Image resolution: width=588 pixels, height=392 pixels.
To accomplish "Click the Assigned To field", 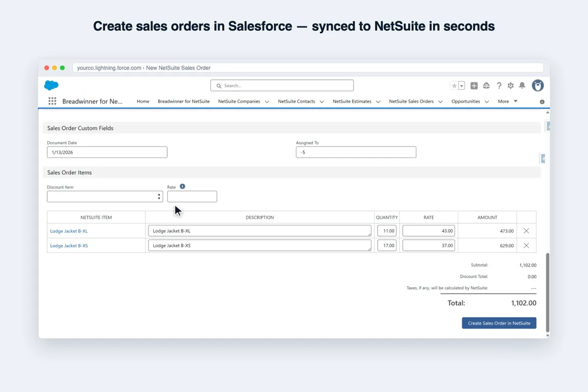I will click(356, 152).
